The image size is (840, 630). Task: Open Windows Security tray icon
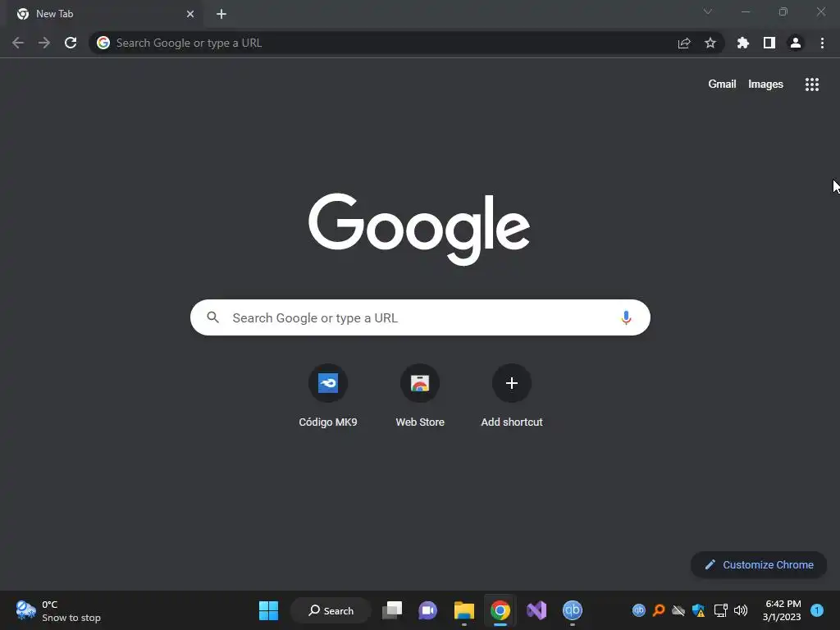coord(699,610)
